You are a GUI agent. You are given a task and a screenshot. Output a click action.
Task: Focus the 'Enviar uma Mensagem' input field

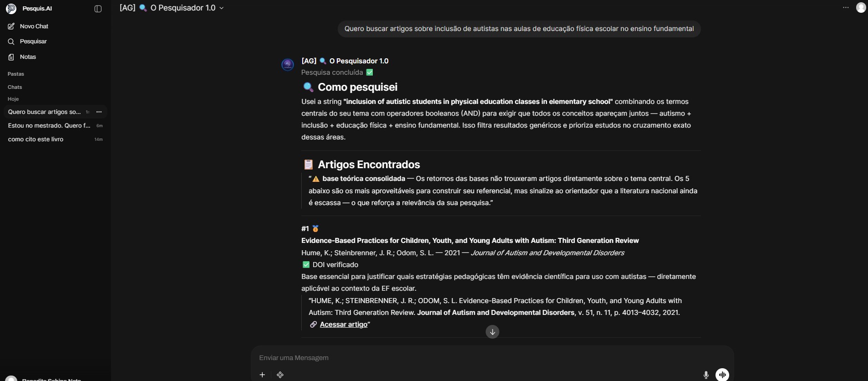pyautogui.click(x=492, y=358)
